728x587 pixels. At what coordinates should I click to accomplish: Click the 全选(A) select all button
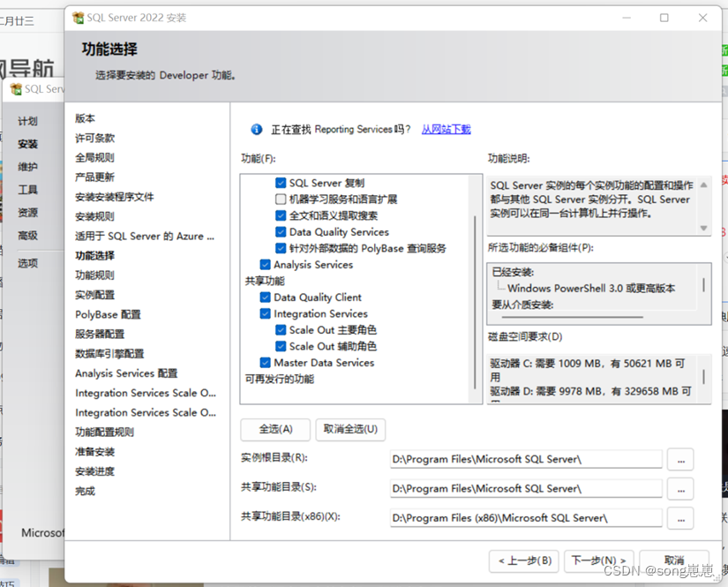(x=275, y=429)
